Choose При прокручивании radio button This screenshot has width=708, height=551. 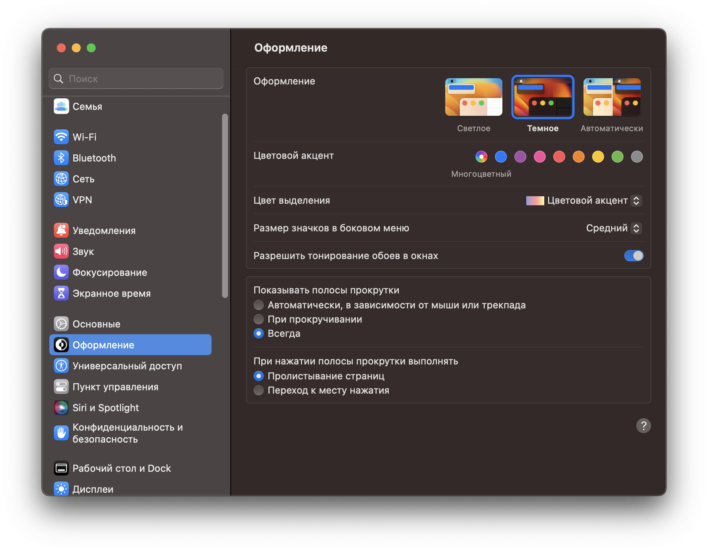tap(258, 319)
